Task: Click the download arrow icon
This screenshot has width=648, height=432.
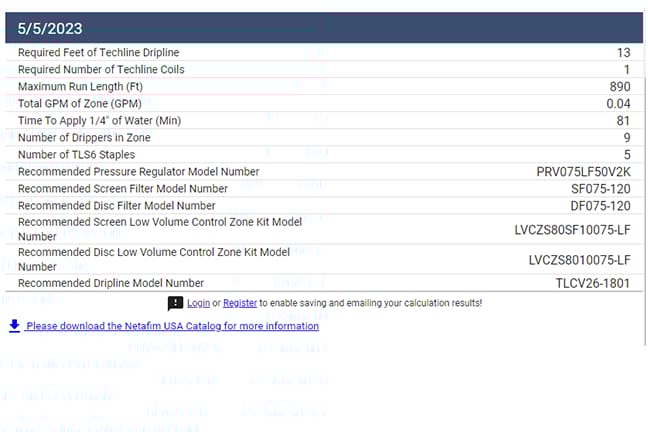Action: (x=14, y=325)
